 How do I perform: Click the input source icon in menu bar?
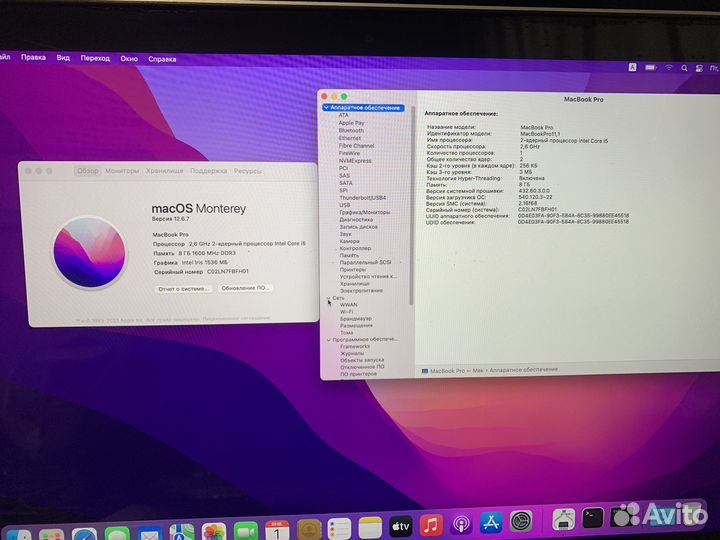pyautogui.click(x=632, y=67)
